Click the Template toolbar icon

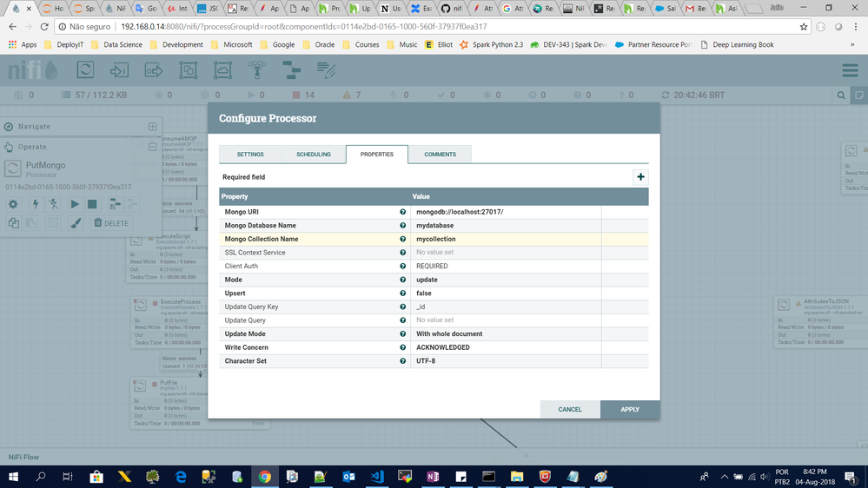291,70
